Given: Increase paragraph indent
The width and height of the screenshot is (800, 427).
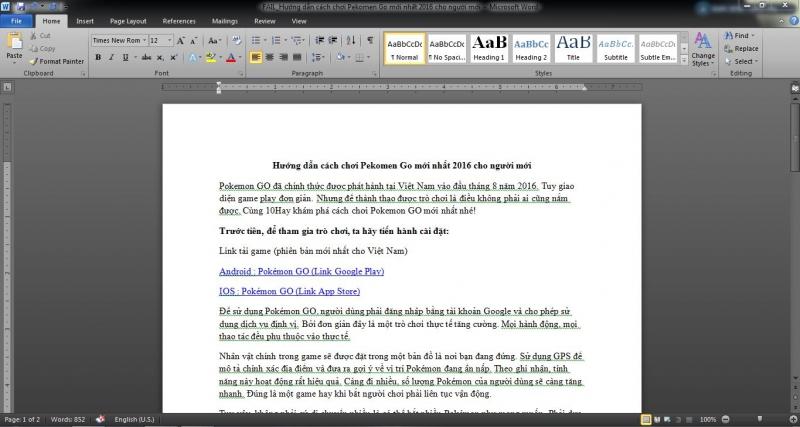Looking at the screenshot, I should point(333,40).
